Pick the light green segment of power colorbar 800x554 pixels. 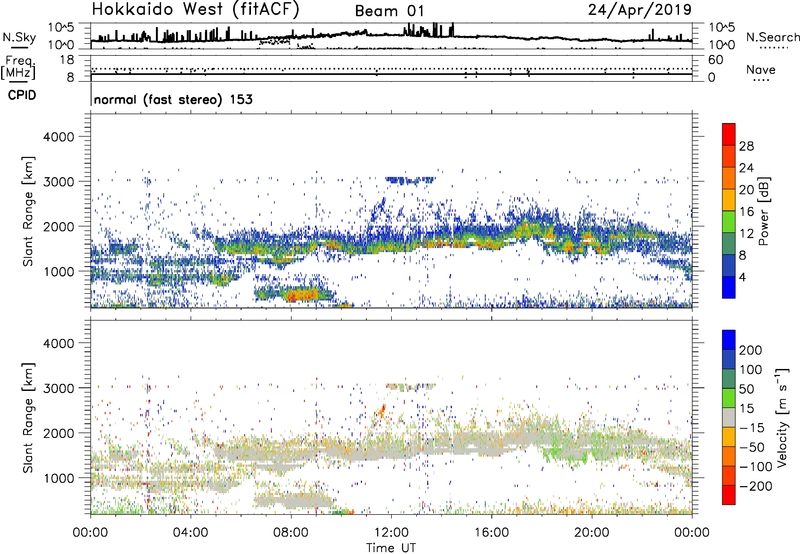point(729,221)
